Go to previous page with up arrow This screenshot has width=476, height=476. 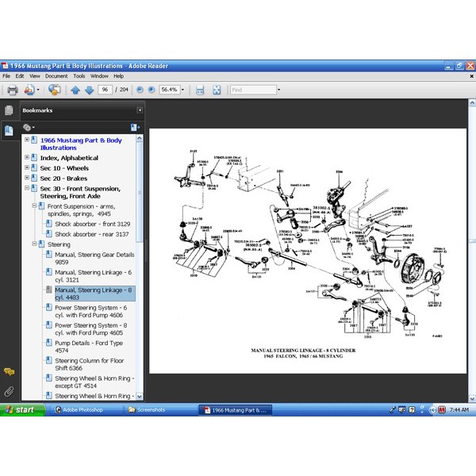[x=75, y=90]
